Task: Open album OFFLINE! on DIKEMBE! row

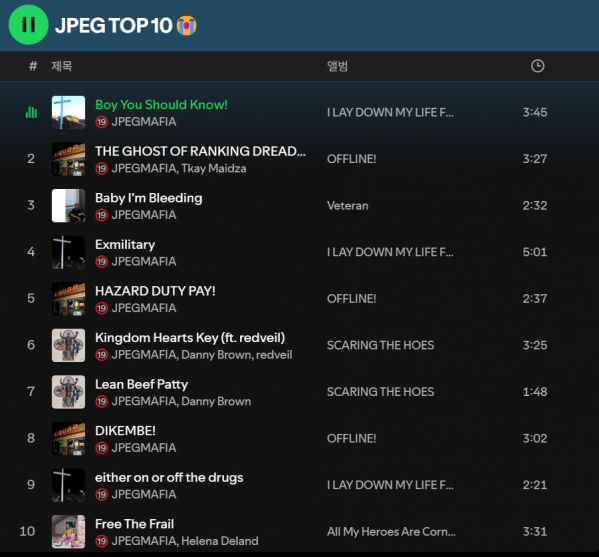Action: pos(351,439)
